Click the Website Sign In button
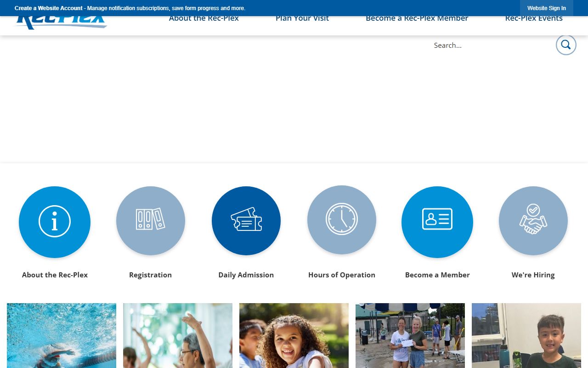 pyautogui.click(x=547, y=8)
